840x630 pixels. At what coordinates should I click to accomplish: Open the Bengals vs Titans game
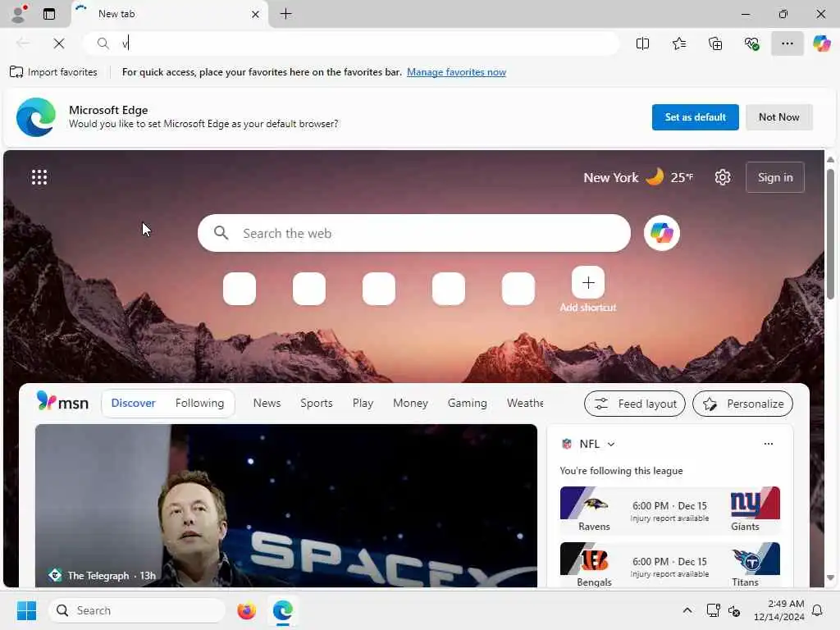tap(669, 566)
